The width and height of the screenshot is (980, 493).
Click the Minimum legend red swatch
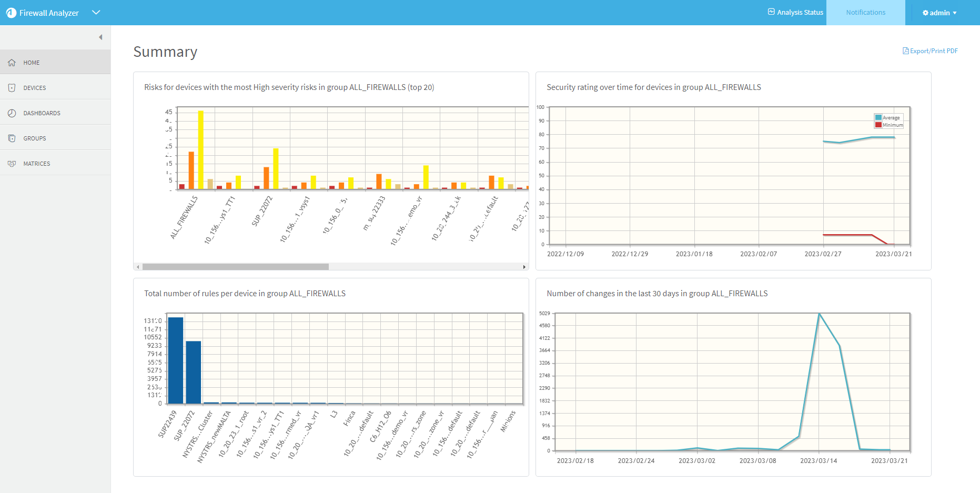pos(878,125)
